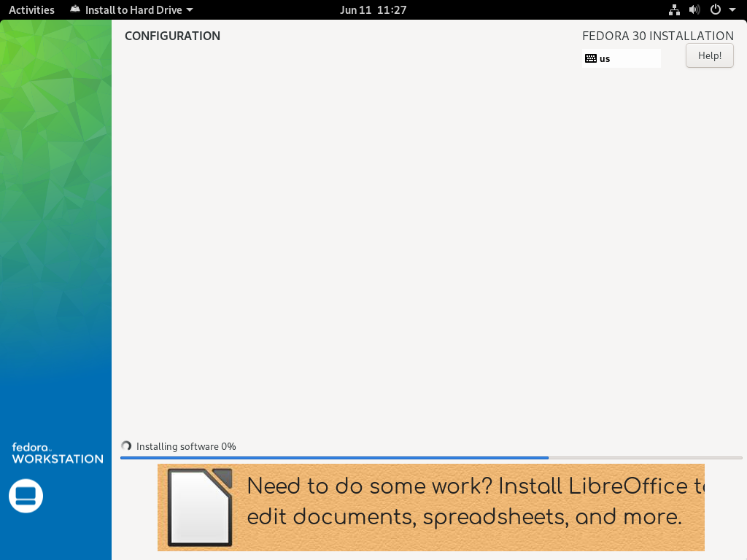Click the installer icon beside Install to Hard Drive

[x=75, y=9]
